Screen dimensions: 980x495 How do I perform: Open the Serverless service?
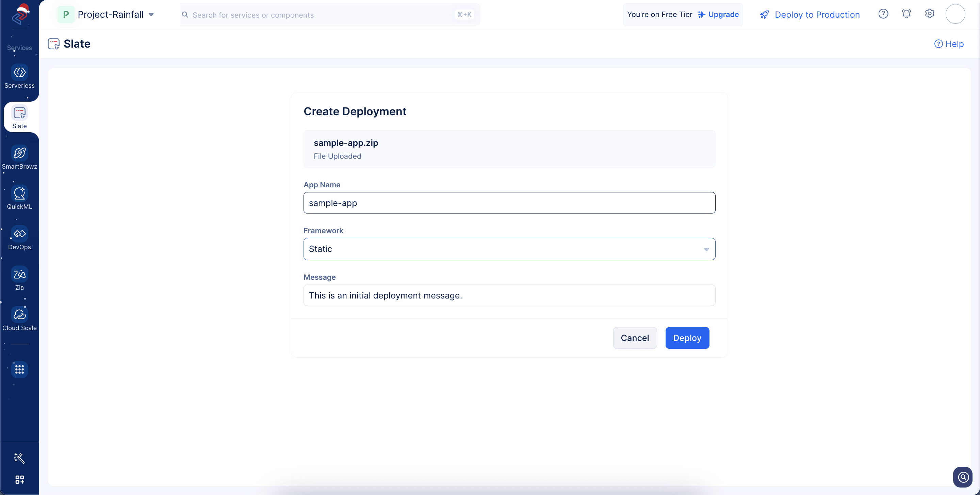19,77
